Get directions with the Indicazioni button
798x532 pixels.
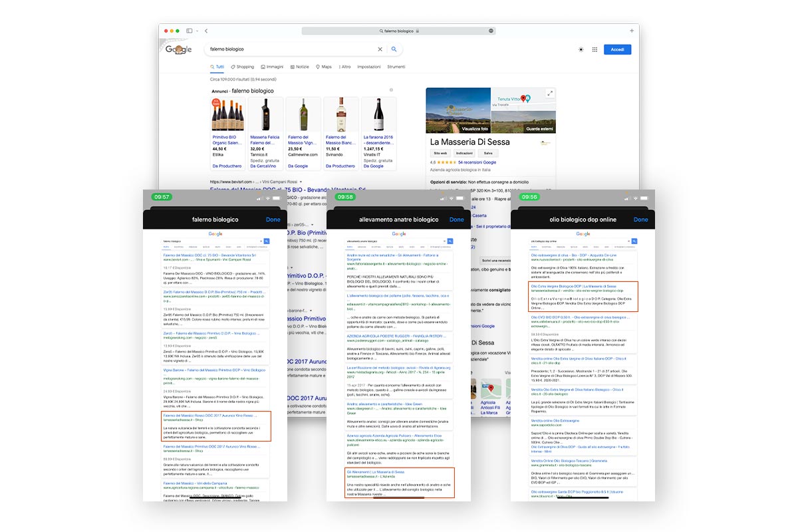(464, 153)
